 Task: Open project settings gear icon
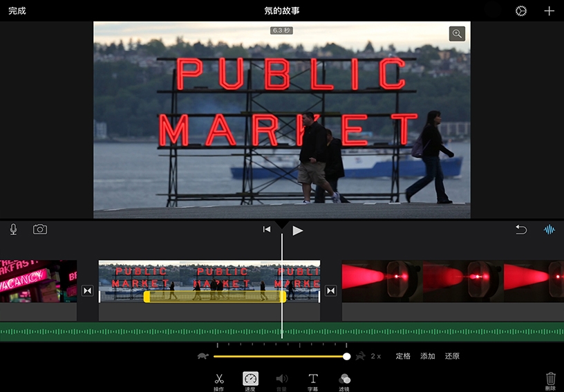tap(521, 11)
